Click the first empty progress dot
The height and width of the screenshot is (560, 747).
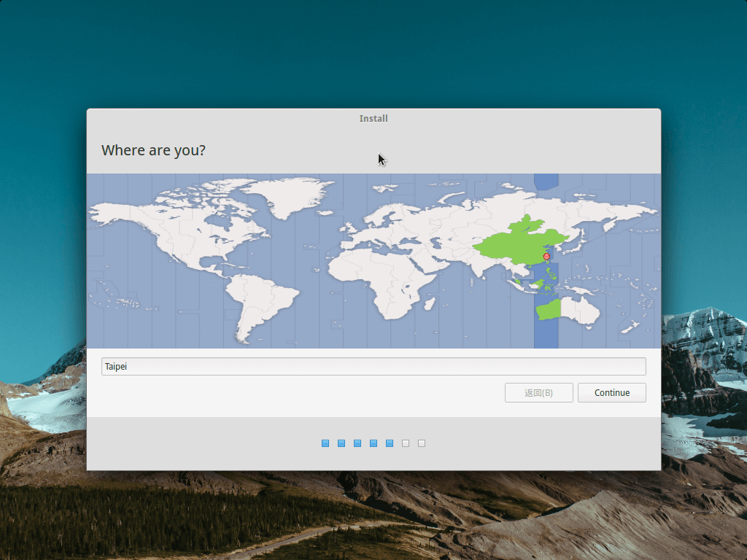click(406, 443)
